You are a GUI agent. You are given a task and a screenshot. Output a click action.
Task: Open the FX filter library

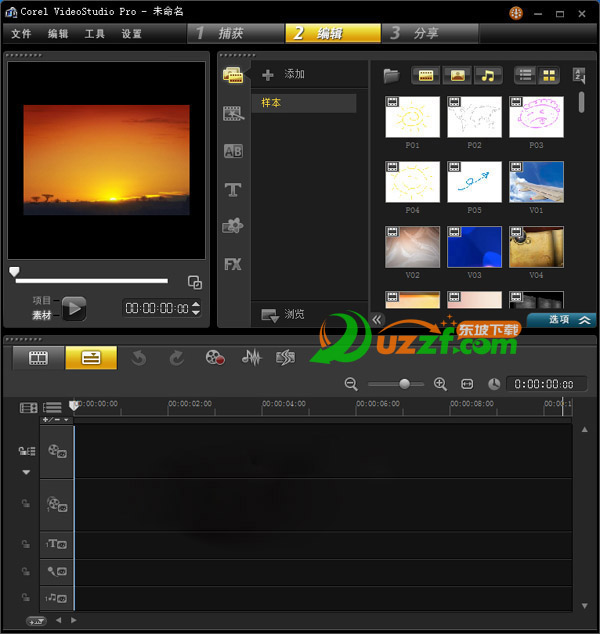click(x=233, y=265)
